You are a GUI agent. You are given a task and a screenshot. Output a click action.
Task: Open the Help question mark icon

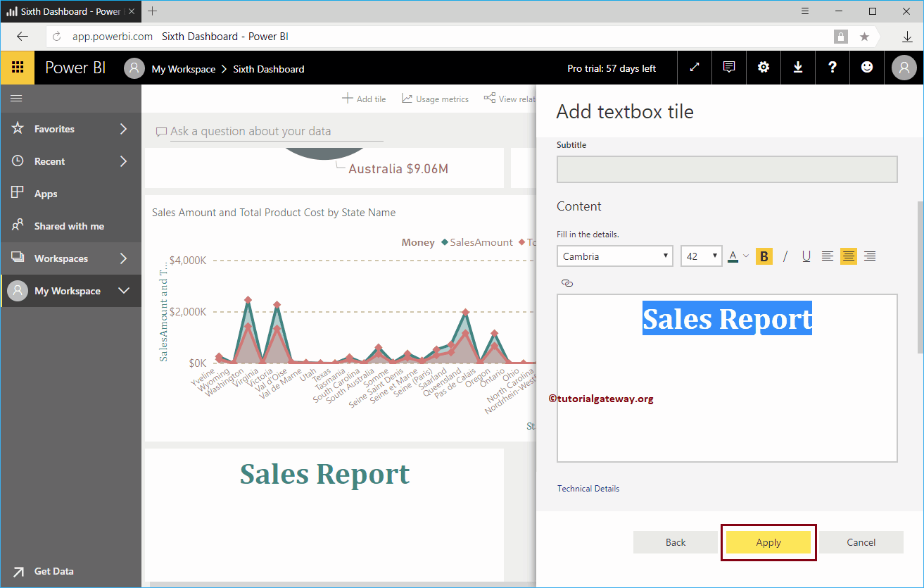pyautogui.click(x=833, y=68)
